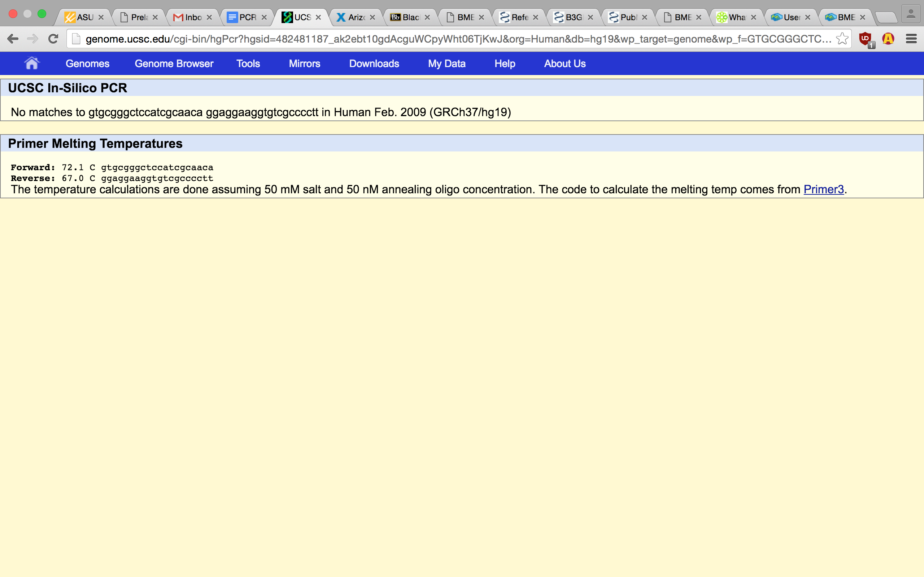Image resolution: width=924 pixels, height=577 pixels.
Task: Open the Downloads menu
Action: [x=374, y=63]
